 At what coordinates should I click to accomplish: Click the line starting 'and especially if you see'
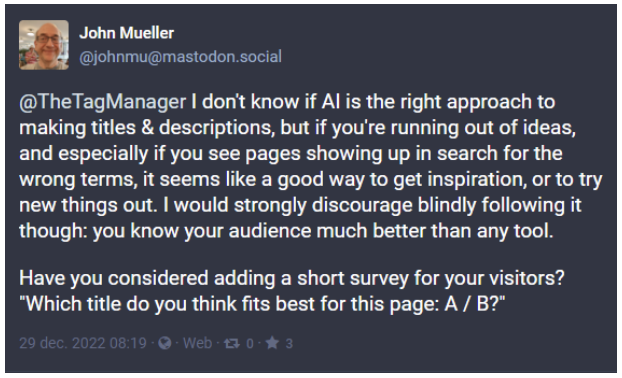pos(291,154)
